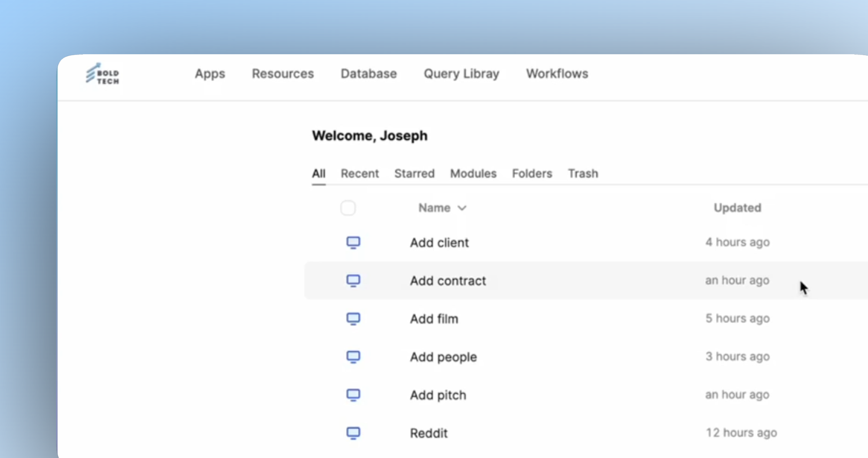Switch to the Starred tab
Image resolution: width=868 pixels, height=458 pixels.
pyautogui.click(x=414, y=173)
